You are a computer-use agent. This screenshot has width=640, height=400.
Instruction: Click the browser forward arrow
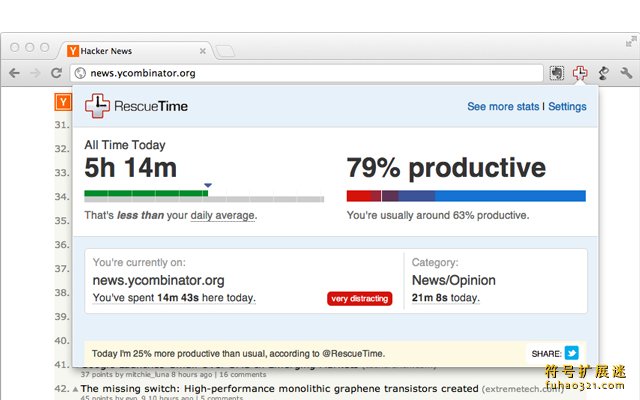pos(36,73)
